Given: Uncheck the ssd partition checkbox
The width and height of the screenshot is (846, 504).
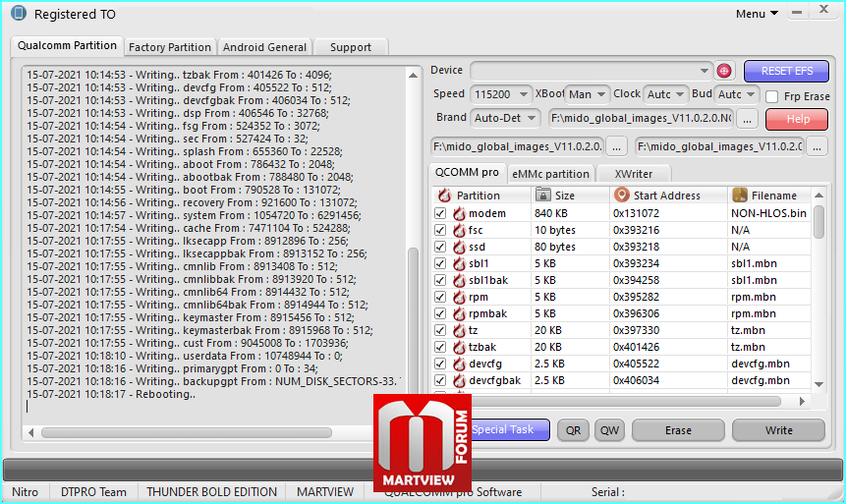Looking at the screenshot, I should 440,248.
